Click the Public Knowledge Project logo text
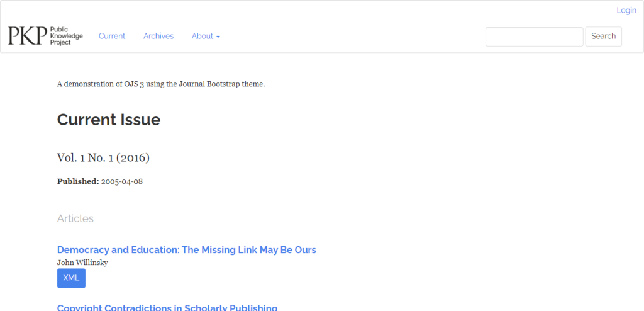The height and width of the screenshot is (311, 644). pyautogui.click(x=66, y=36)
